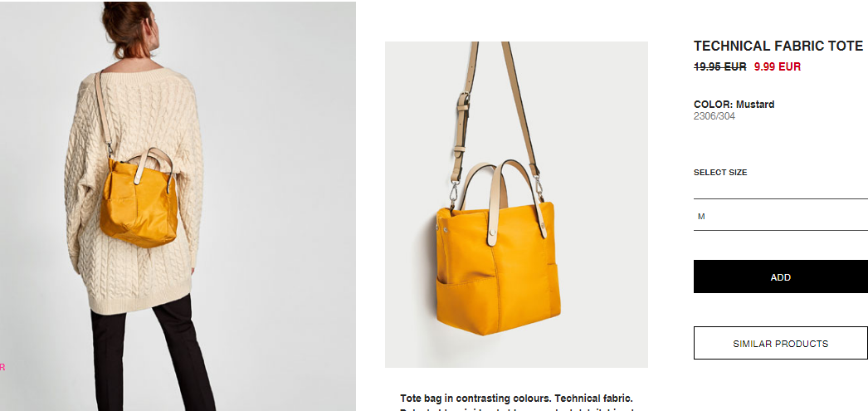Click the model's black trousers

pos(152,355)
